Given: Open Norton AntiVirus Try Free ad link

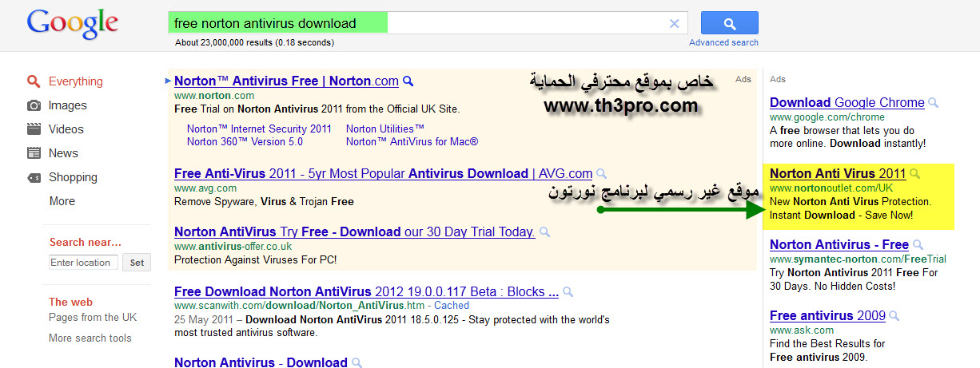Looking at the screenshot, I should [x=354, y=231].
